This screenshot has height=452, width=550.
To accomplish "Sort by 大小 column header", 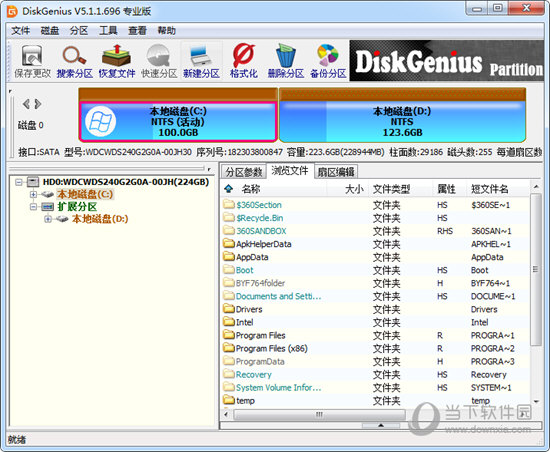I will (x=354, y=189).
